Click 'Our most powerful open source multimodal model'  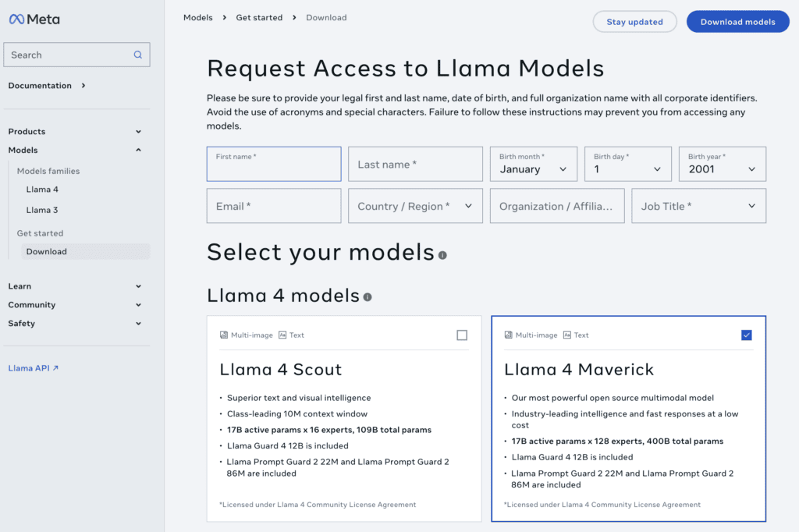[x=613, y=398]
